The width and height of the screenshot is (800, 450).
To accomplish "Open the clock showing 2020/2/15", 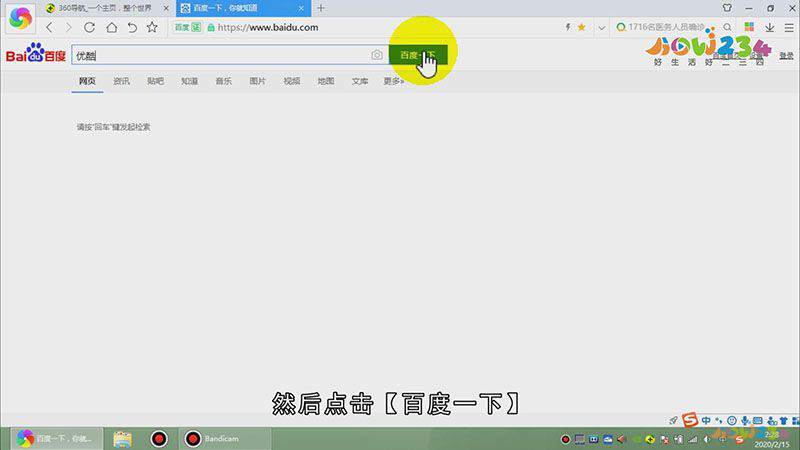I will click(772, 439).
